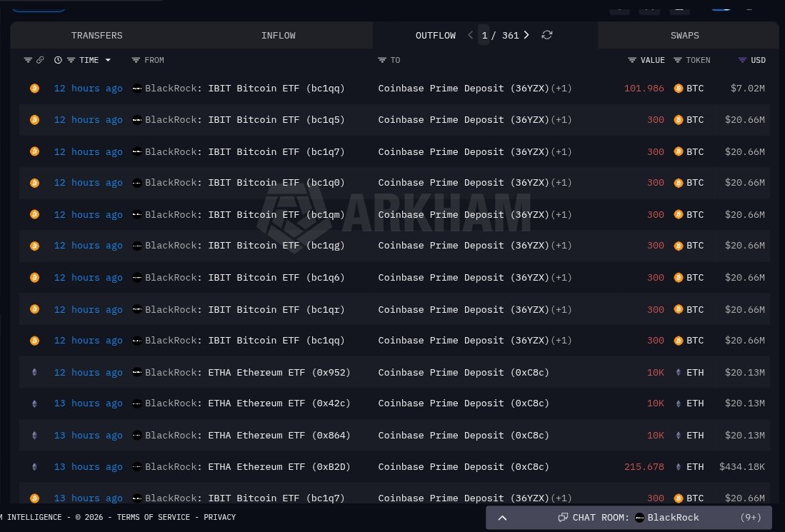
Task: Click the TOKEN column filter icon
Action: 678,60
